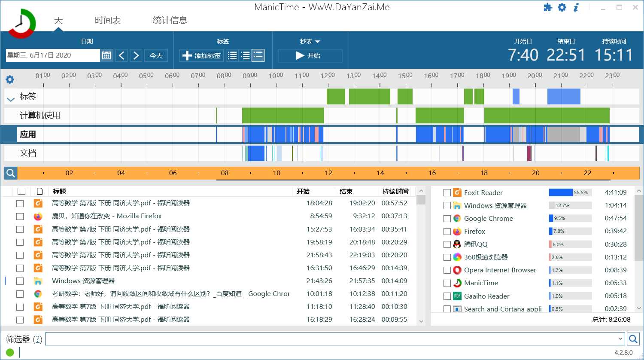Select the first tag list view icon
The image size is (644, 360).
(232, 55)
